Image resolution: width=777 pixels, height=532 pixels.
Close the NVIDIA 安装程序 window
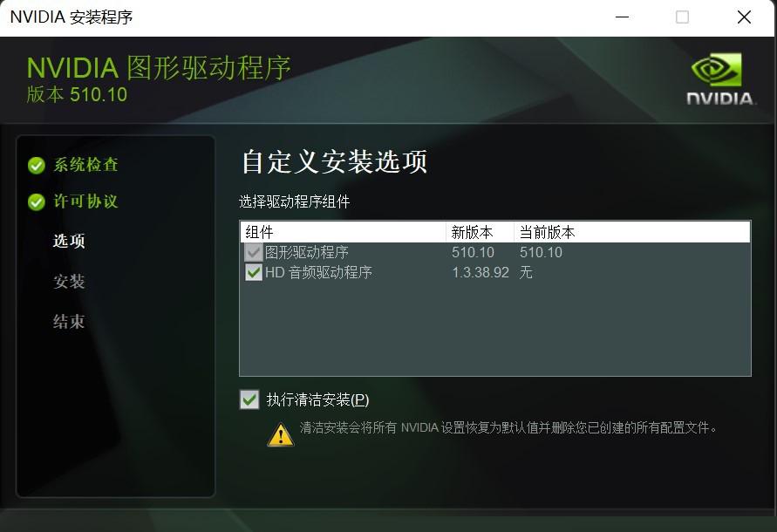click(744, 17)
